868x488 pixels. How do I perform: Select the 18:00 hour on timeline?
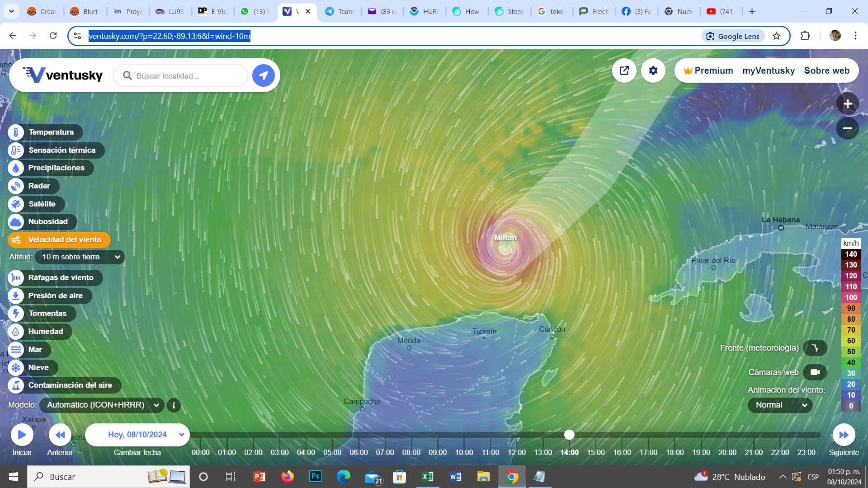pyautogui.click(x=675, y=452)
